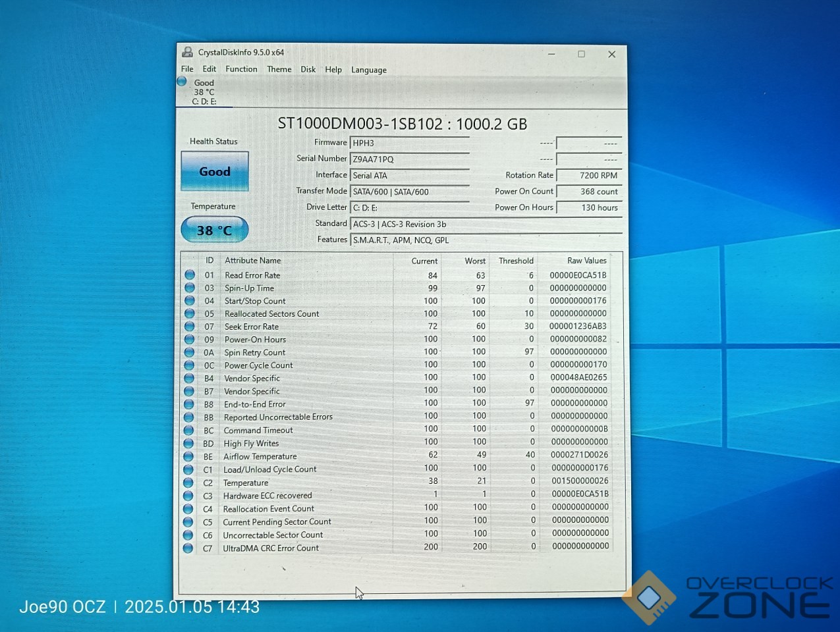The image size is (840, 632).
Task: Click the Attribute Name column header
Action: point(253,261)
